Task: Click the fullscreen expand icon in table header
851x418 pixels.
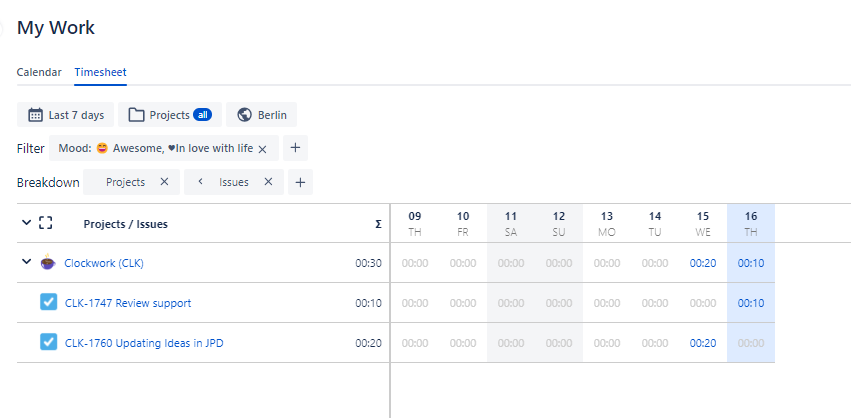Action: tap(45, 224)
